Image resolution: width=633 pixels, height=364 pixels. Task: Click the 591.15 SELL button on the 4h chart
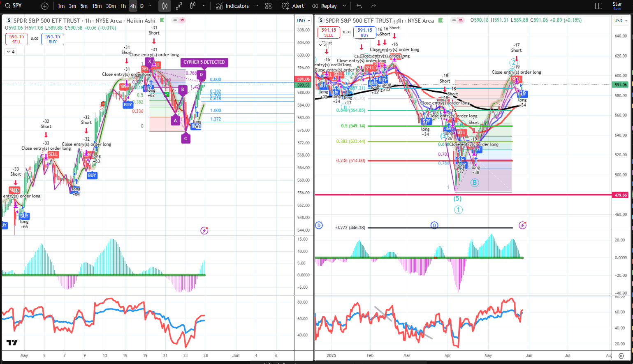coord(329,32)
